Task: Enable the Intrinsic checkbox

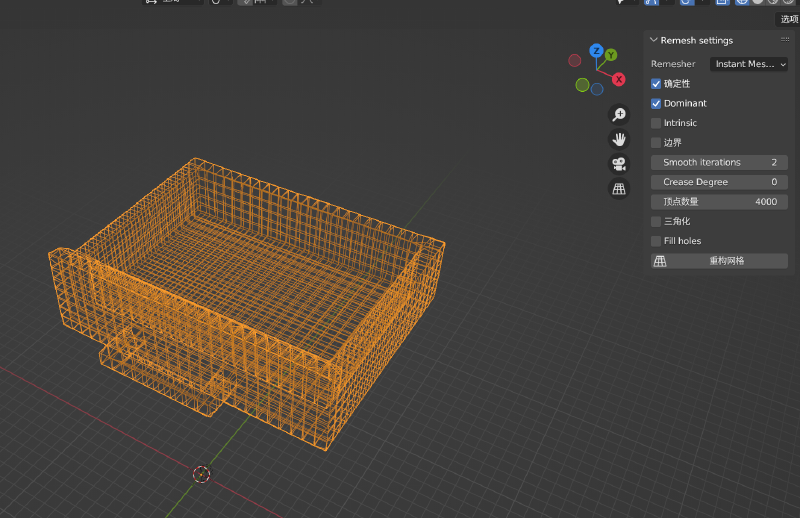Action: point(656,123)
